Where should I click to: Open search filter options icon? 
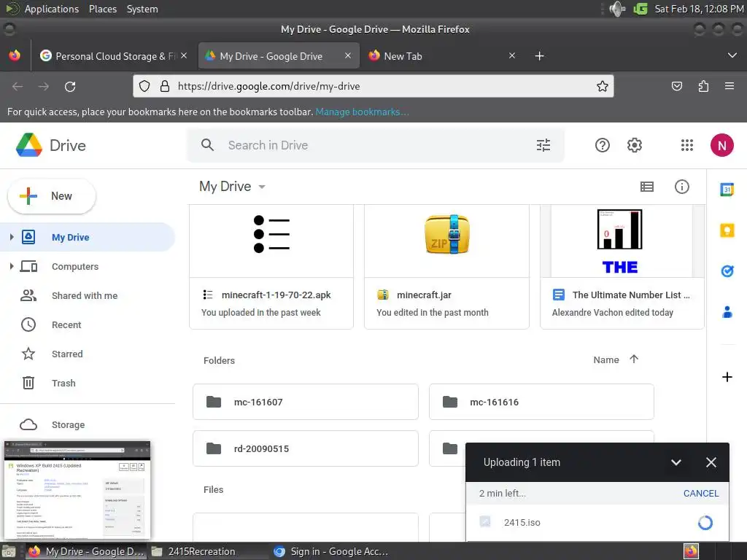click(543, 145)
